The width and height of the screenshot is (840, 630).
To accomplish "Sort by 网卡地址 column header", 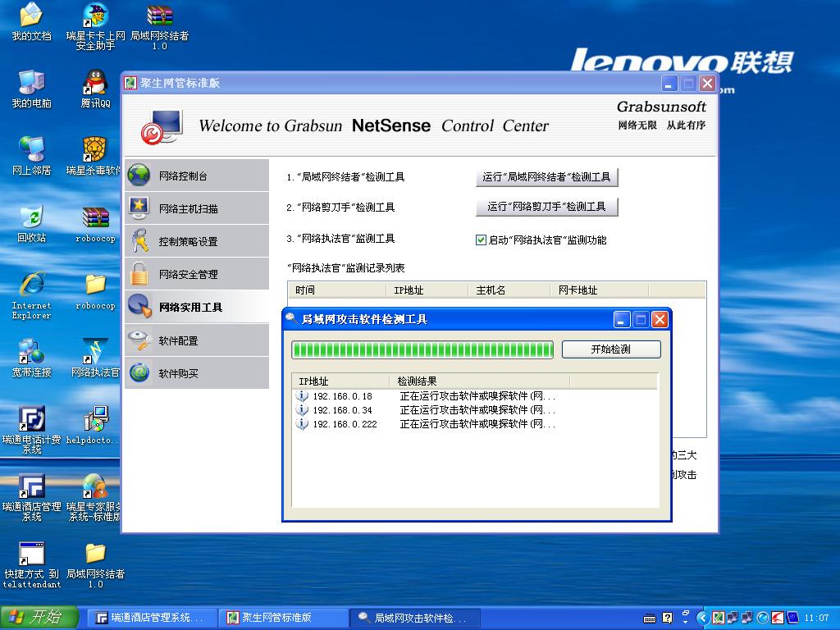I will [x=600, y=290].
